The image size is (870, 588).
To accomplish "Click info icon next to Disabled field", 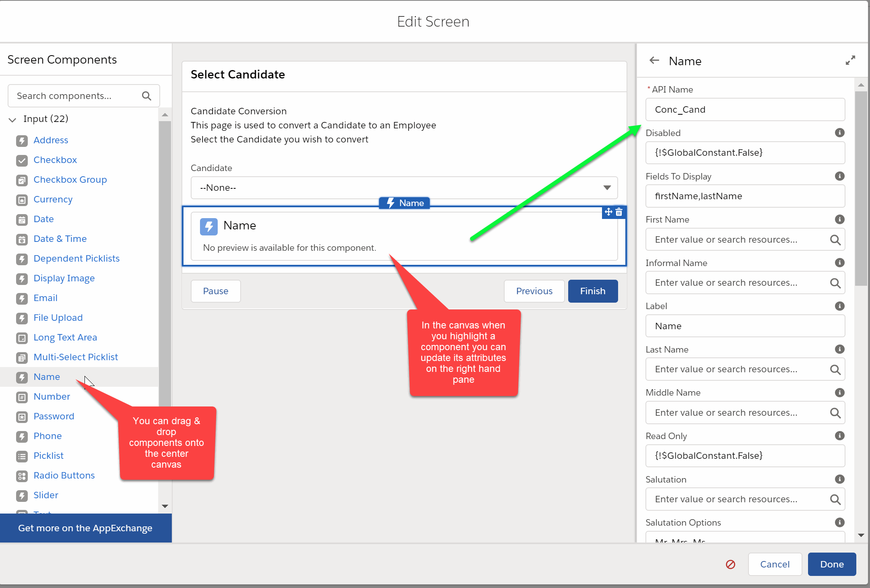I will coord(839,133).
